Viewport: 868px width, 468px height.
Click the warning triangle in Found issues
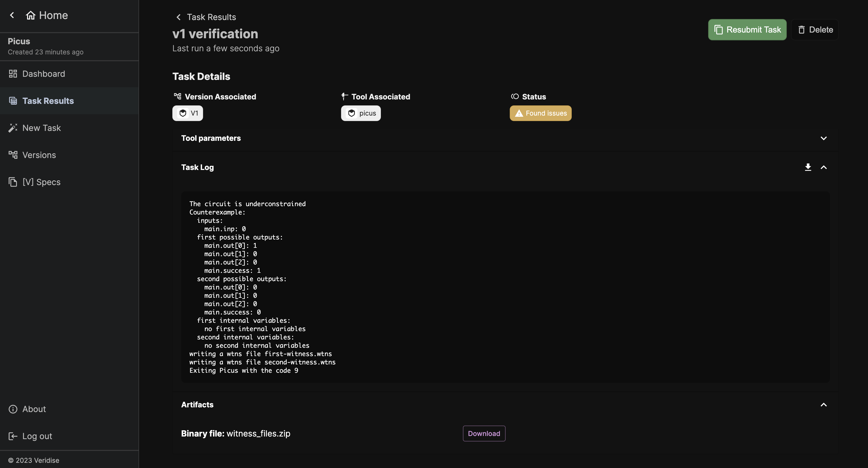(x=519, y=113)
